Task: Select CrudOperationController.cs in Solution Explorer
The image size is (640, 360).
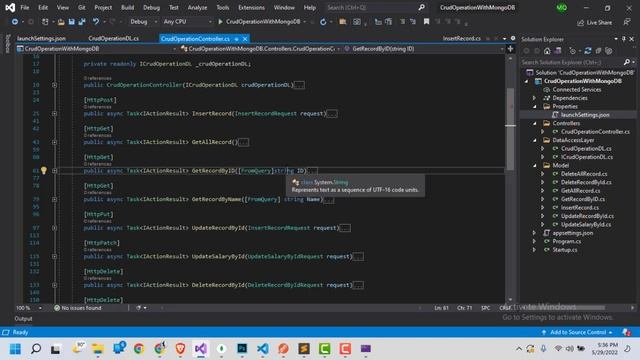Action: pos(595,131)
